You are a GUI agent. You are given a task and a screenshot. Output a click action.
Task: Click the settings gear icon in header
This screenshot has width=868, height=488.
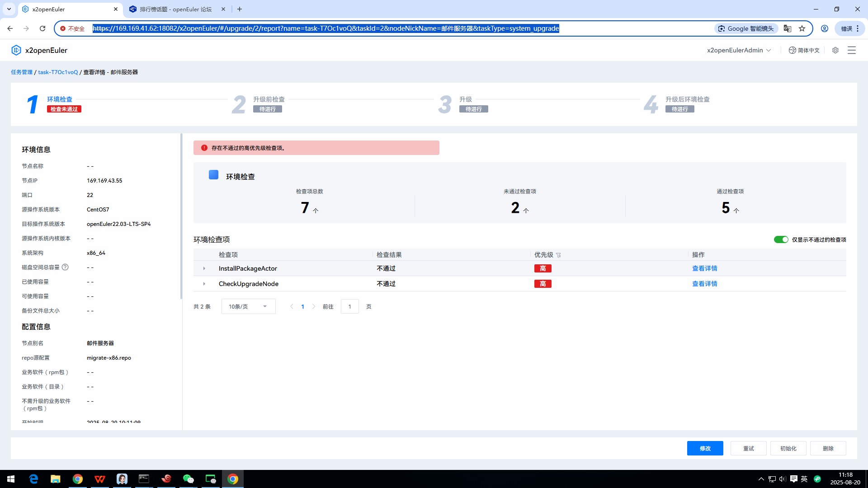click(x=835, y=50)
